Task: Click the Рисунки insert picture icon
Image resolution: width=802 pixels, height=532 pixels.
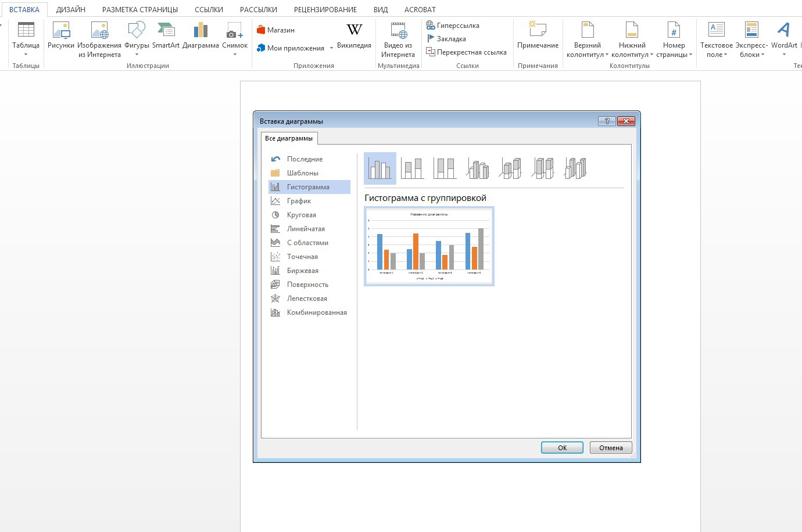Action: pos(61,36)
